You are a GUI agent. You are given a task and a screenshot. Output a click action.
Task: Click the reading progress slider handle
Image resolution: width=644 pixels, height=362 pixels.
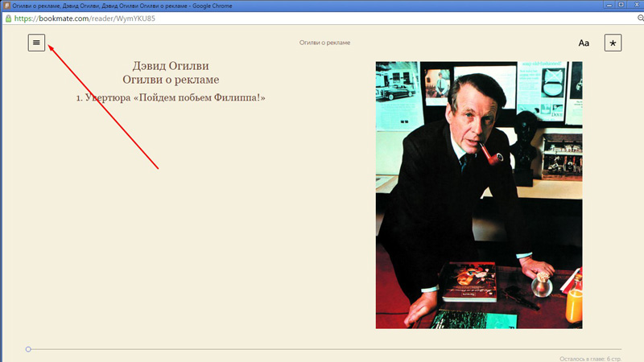point(28,349)
